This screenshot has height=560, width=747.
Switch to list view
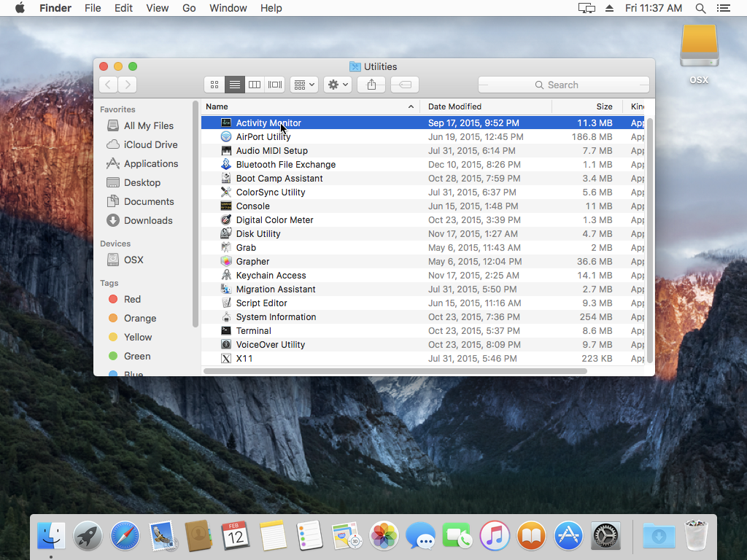point(234,85)
